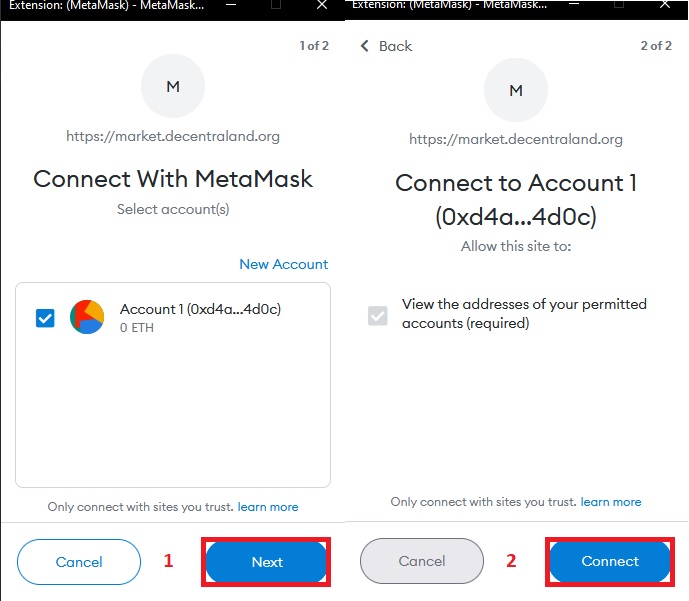Click the M site icon in right window
This screenshot has width=689, height=601.
click(x=516, y=90)
